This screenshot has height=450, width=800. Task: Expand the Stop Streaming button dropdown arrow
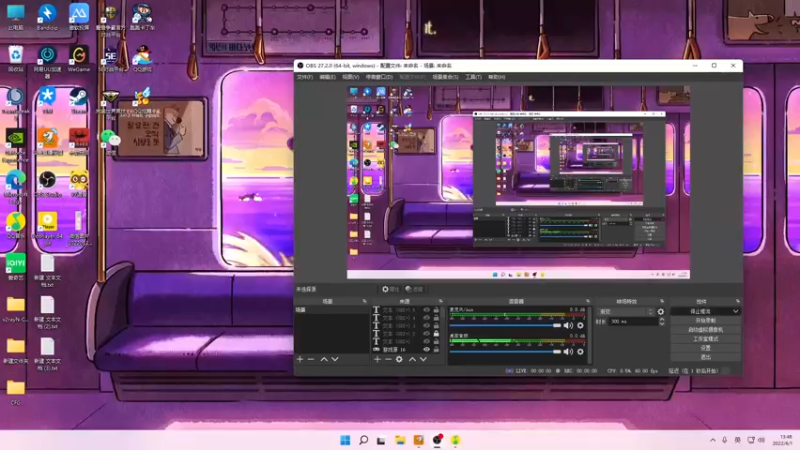click(735, 311)
